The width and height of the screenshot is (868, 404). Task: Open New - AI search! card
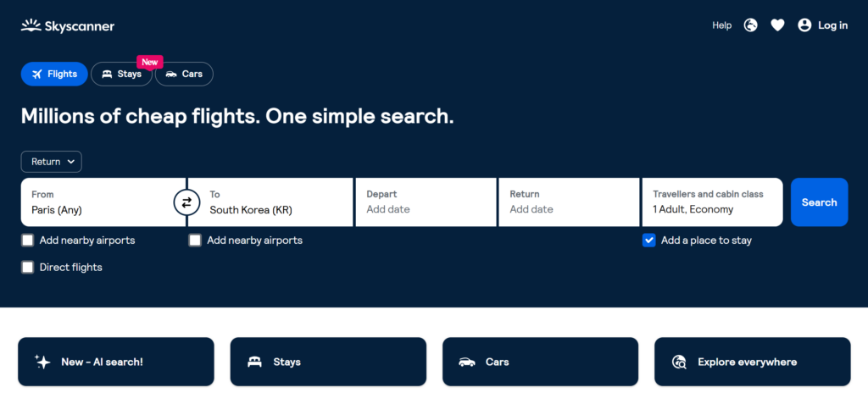115,362
